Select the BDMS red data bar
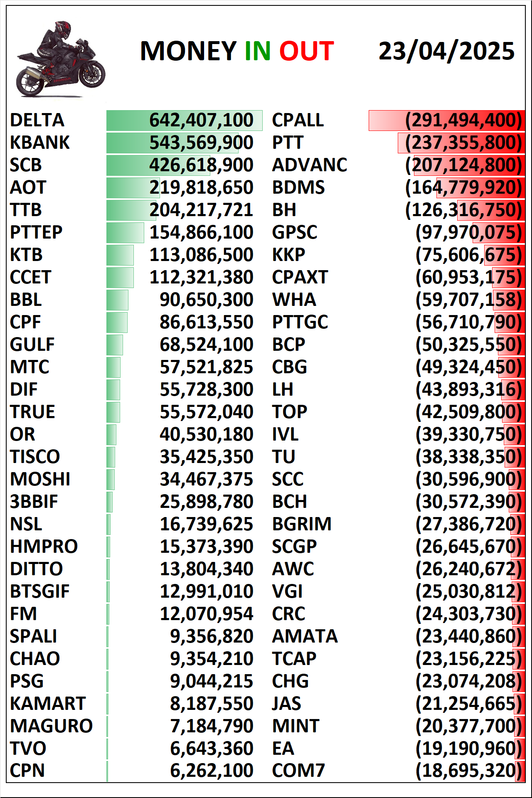The width and height of the screenshot is (532, 798). [x=481, y=187]
